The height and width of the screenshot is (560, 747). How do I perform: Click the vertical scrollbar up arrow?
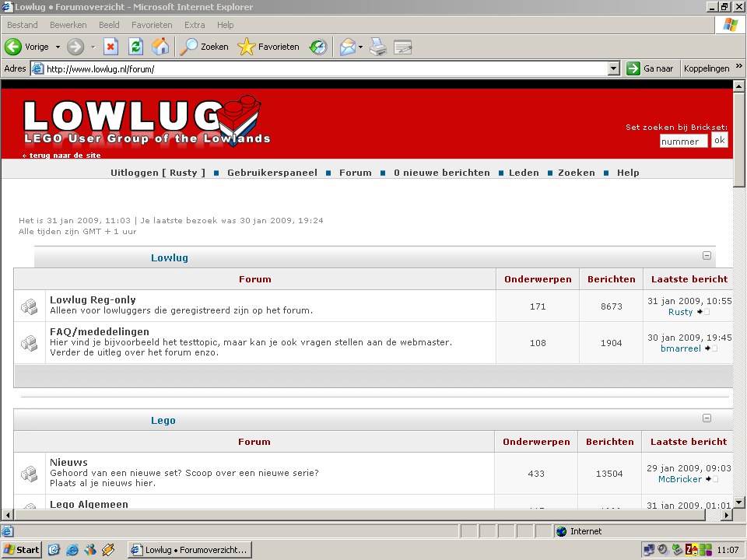point(739,86)
